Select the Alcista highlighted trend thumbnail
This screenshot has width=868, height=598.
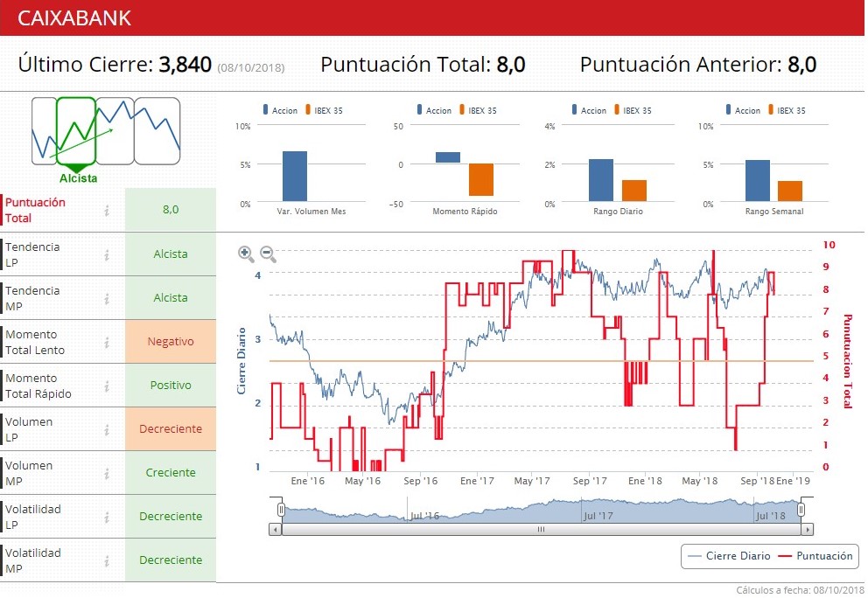coord(76,131)
